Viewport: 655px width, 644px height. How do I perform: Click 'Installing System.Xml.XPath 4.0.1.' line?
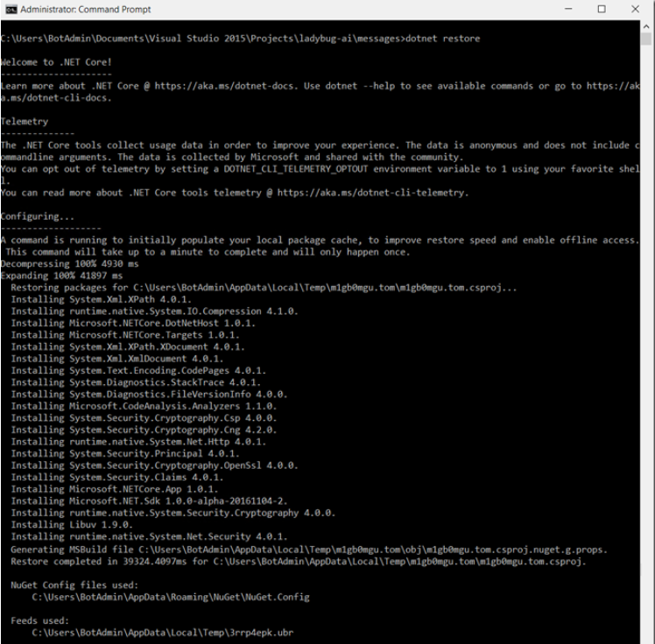tap(101, 299)
